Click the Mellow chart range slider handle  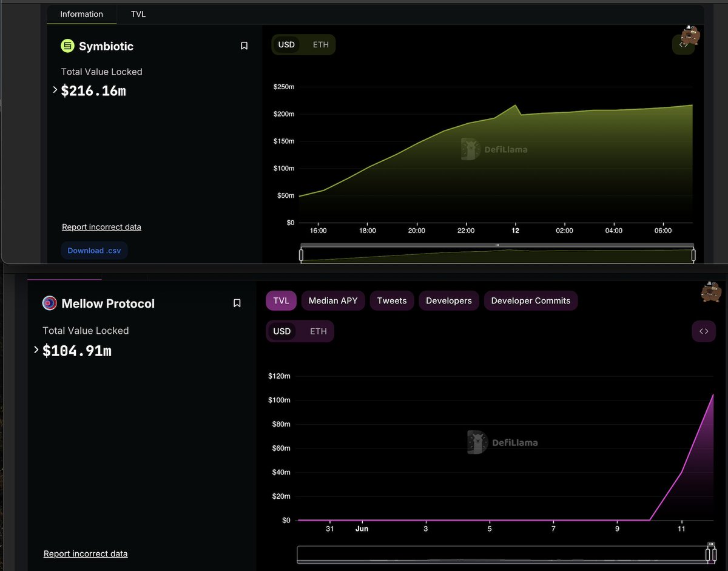[x=710, y=555]
